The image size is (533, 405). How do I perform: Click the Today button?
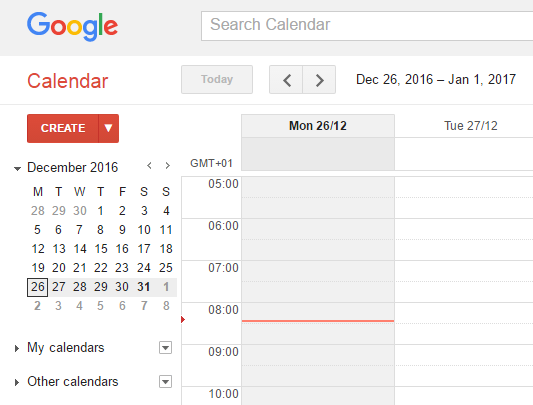(217, 80)
